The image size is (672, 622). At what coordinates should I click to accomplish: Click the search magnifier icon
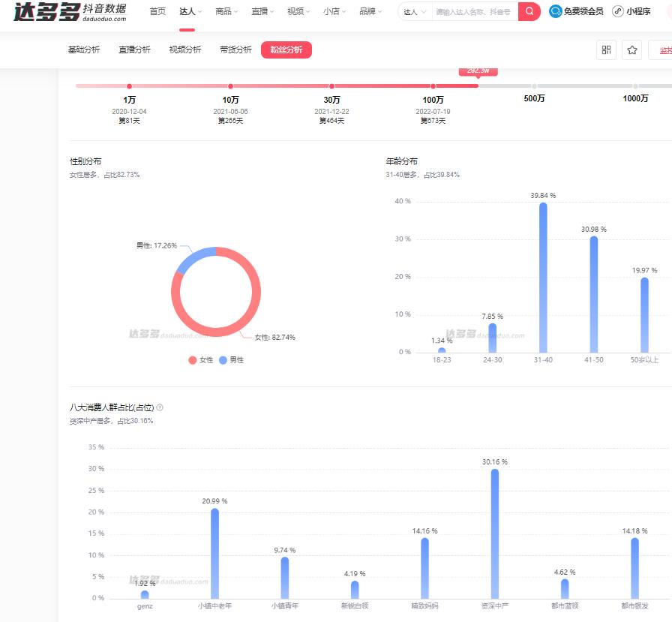[x=528, y=12]
